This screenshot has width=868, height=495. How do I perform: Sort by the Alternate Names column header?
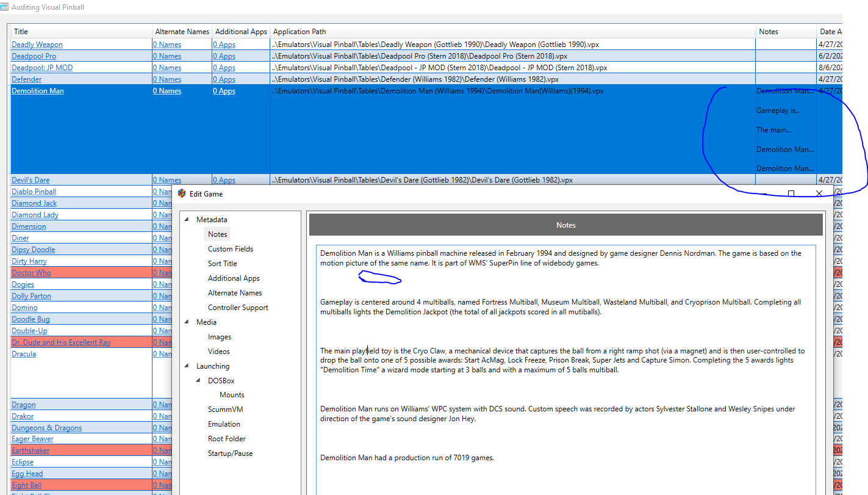[182, 32]
